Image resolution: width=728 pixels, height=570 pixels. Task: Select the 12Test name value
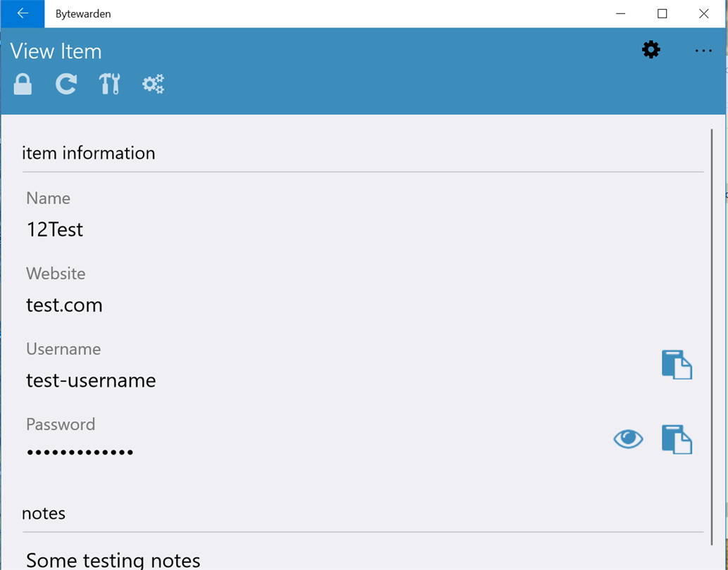click(x=55, y=229)
